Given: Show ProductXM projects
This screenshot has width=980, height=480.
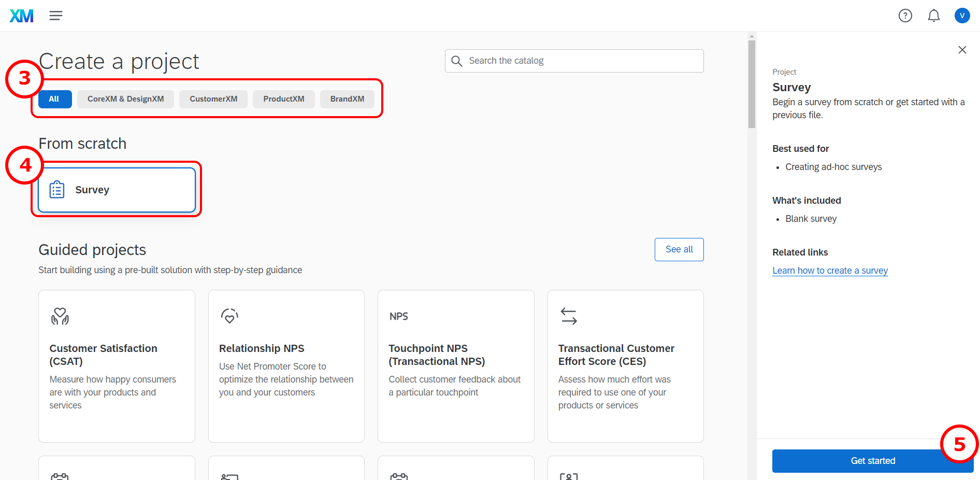Looking at the screenshot, I should point(283,99).
